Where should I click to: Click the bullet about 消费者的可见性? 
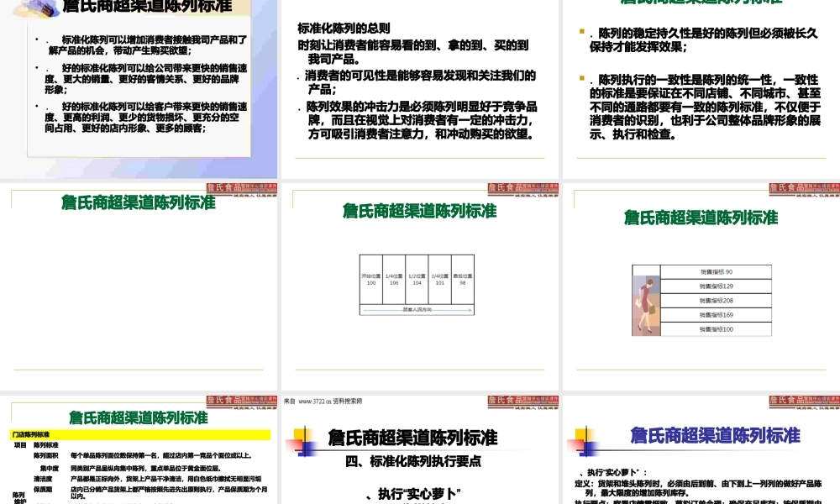coord(417,82)
